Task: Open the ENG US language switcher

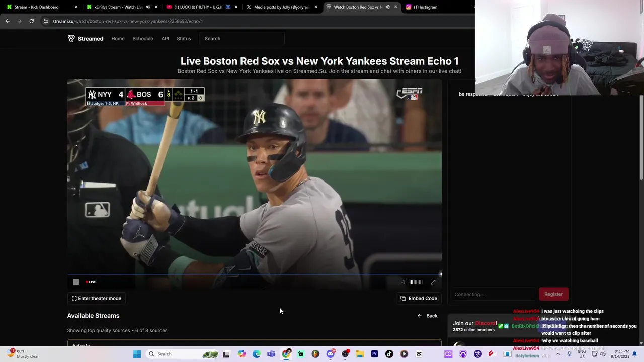Action: tap(582, 354)
